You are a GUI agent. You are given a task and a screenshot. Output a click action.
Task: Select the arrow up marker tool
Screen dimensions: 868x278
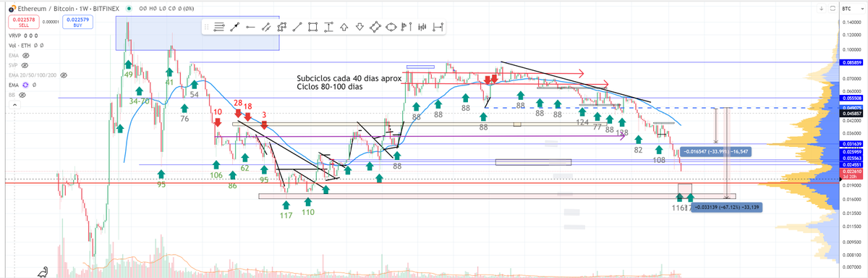click(x=344, y=28)
